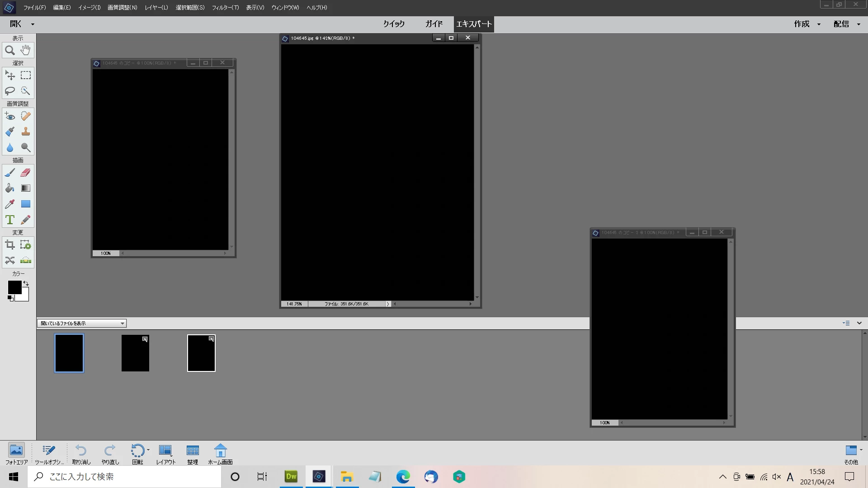Click the black foreground color swatch
This screenshot has width=868, height=488.
point(14,287)
